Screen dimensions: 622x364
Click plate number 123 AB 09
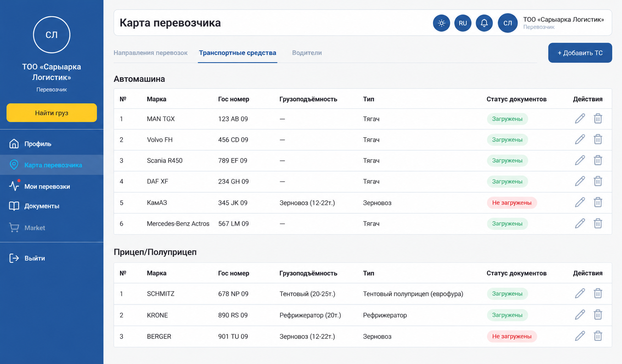[x=233, y=119]
